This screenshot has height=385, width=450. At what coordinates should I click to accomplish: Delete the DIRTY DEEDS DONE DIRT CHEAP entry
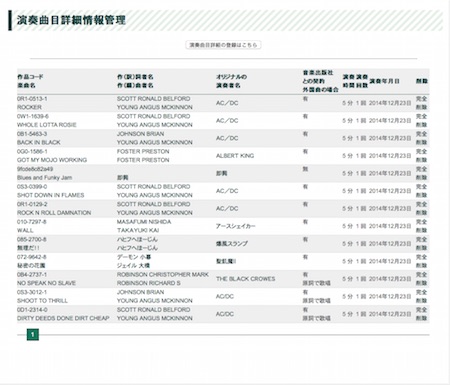421,314
